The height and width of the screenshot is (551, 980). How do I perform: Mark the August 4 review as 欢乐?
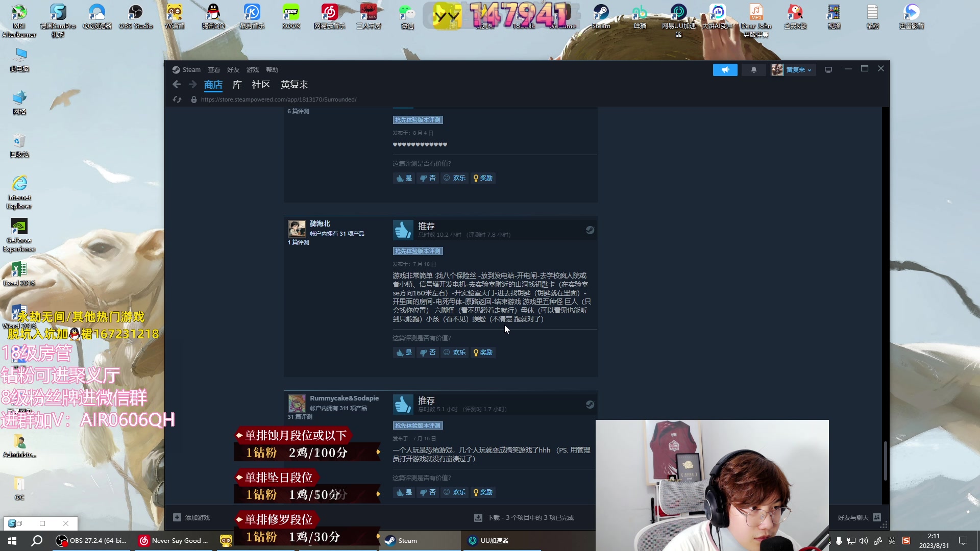point(454,178)
